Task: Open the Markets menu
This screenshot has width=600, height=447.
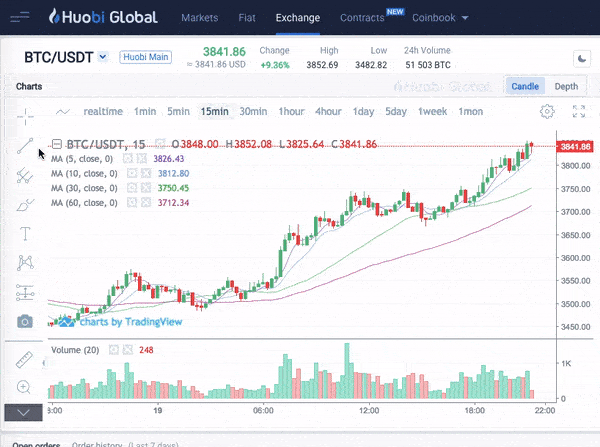Action: click(x=200, y=18)
